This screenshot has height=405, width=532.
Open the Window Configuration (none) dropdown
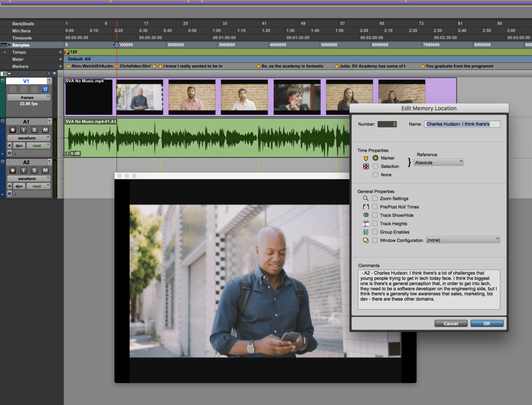click(463, 240)
